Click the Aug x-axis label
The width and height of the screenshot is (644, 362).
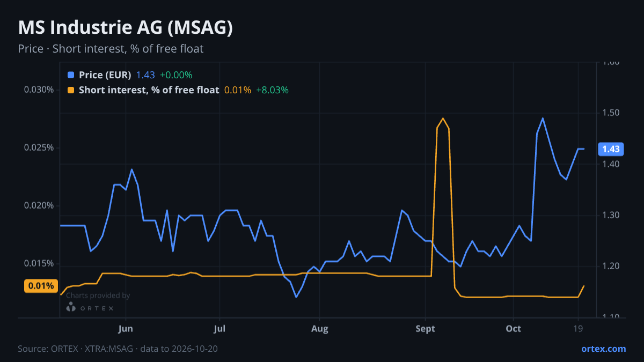tap(319, 328)
